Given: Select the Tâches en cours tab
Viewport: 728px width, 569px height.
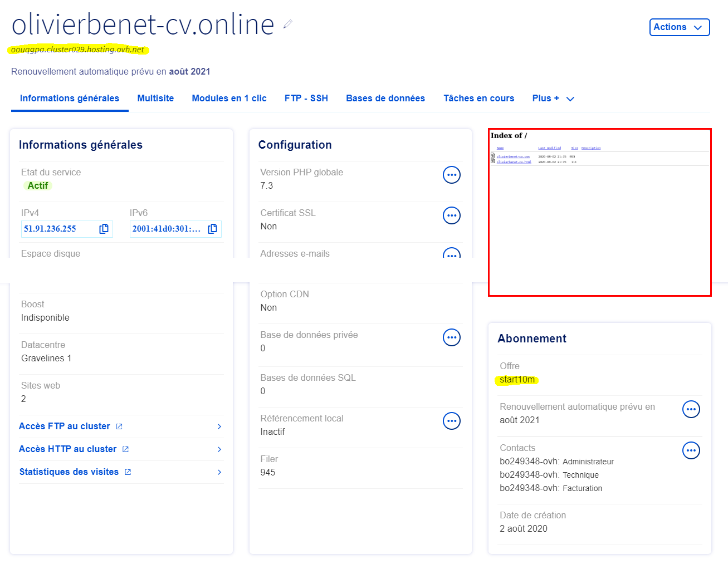Looking at the screenshot, I should [x=478, y=99].
